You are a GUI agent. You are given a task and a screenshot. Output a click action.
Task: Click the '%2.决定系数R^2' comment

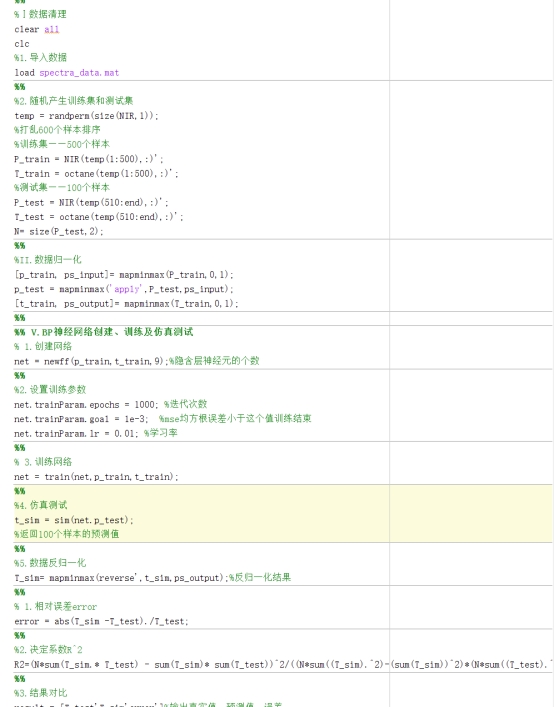click(x=48, y=650)
